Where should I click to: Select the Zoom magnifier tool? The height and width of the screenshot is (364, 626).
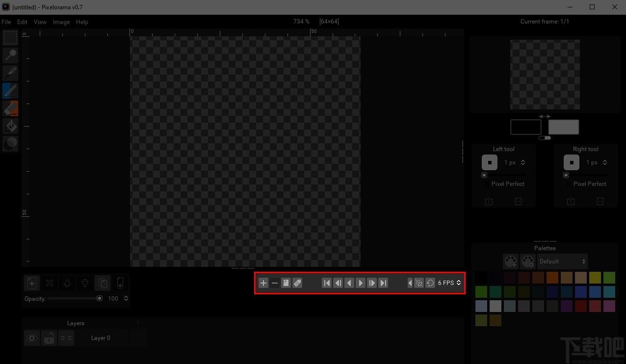point(10,55)
